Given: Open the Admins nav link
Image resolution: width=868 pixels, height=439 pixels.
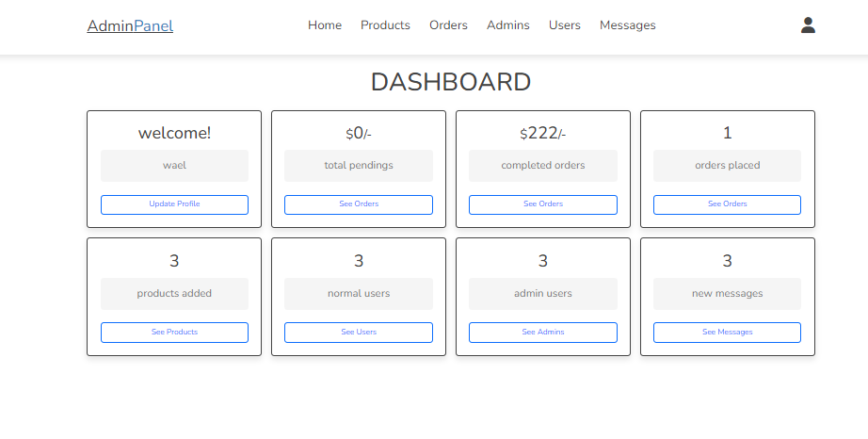Looking at the screenshot, I should (x=508, y=25).
